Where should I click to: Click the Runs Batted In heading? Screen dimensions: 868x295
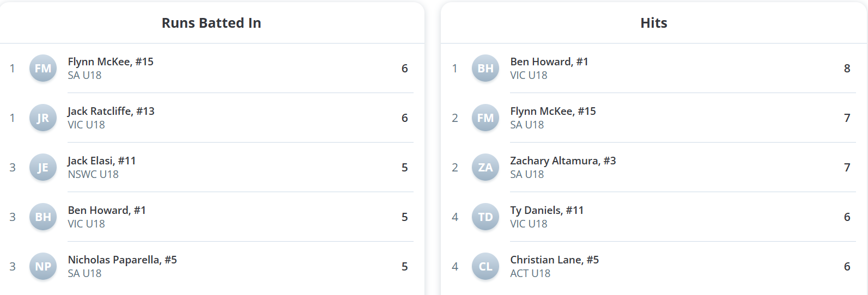coord(211,23)
